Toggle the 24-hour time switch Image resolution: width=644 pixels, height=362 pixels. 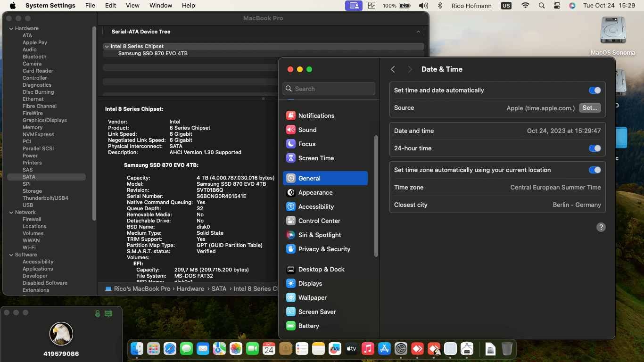click(x=594, y=148)
